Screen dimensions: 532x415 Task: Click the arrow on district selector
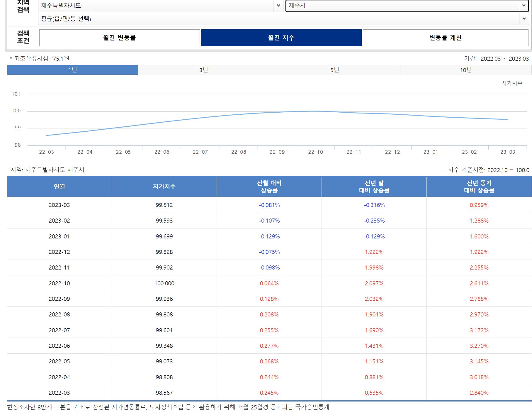pyautogui.click(x=524, y=18)
